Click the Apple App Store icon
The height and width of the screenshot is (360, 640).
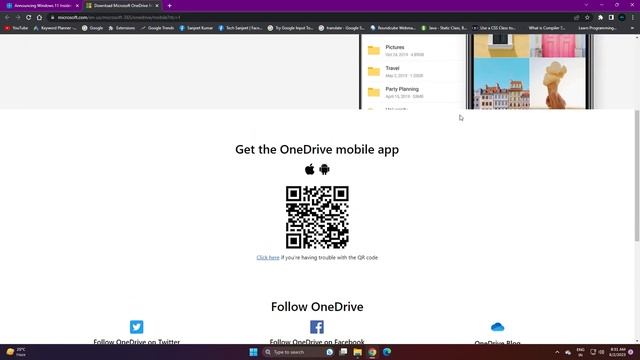click(x=309, y=169)
